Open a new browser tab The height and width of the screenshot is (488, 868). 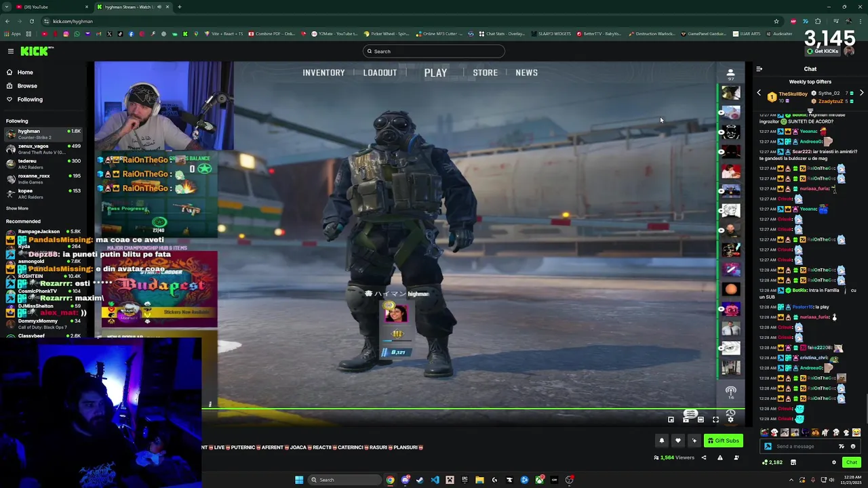[179, 7]
